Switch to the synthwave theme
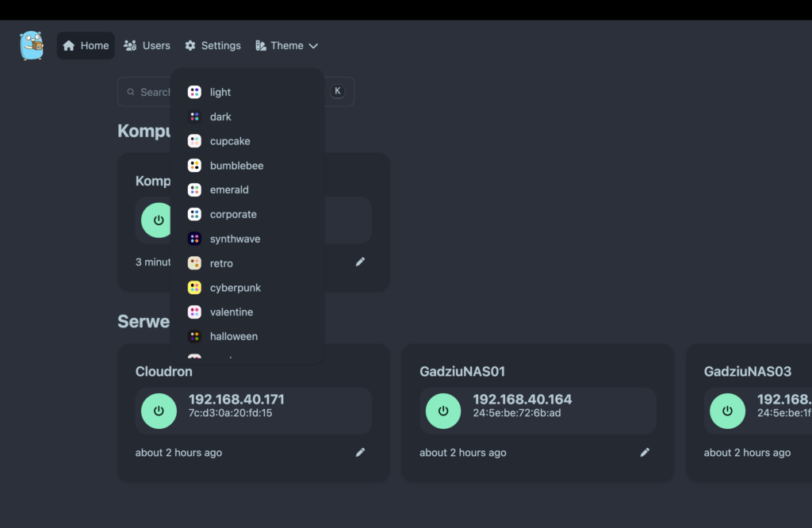The image size is (812, 528). click(235, 239)
